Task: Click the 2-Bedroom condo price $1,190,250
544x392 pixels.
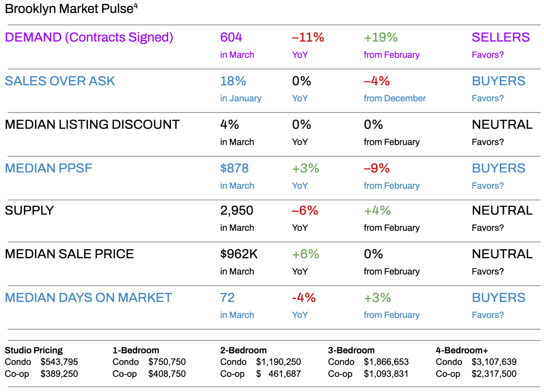Action: (278, 362)
